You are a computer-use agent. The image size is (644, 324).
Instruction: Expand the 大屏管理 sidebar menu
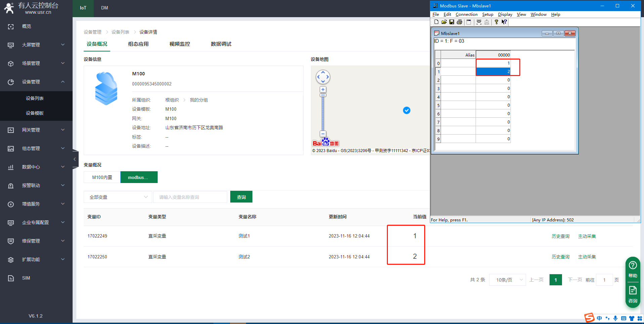point(36,45)
